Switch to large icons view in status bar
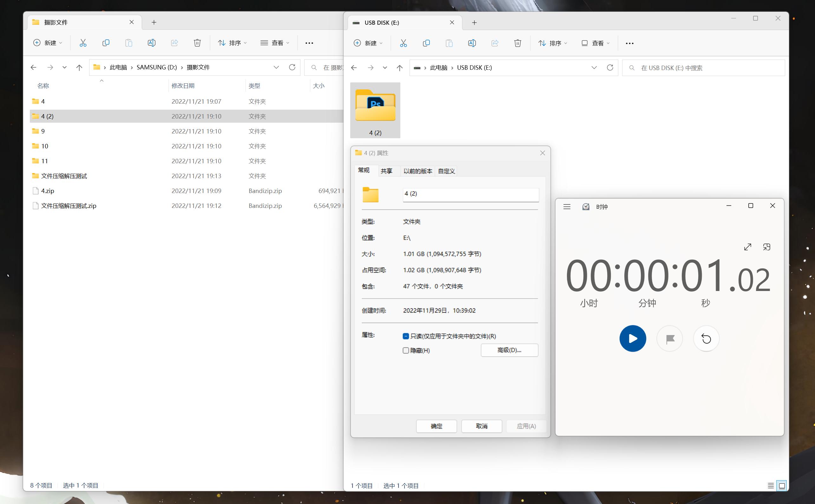 (x=782, y=485)
